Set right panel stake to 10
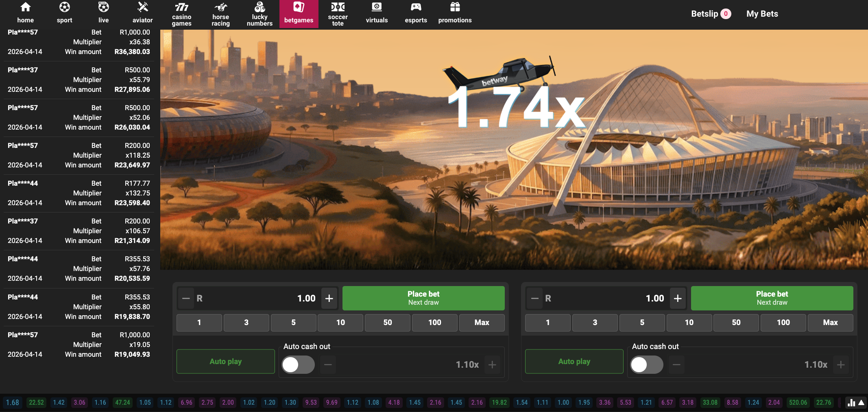 coord(689,323)
